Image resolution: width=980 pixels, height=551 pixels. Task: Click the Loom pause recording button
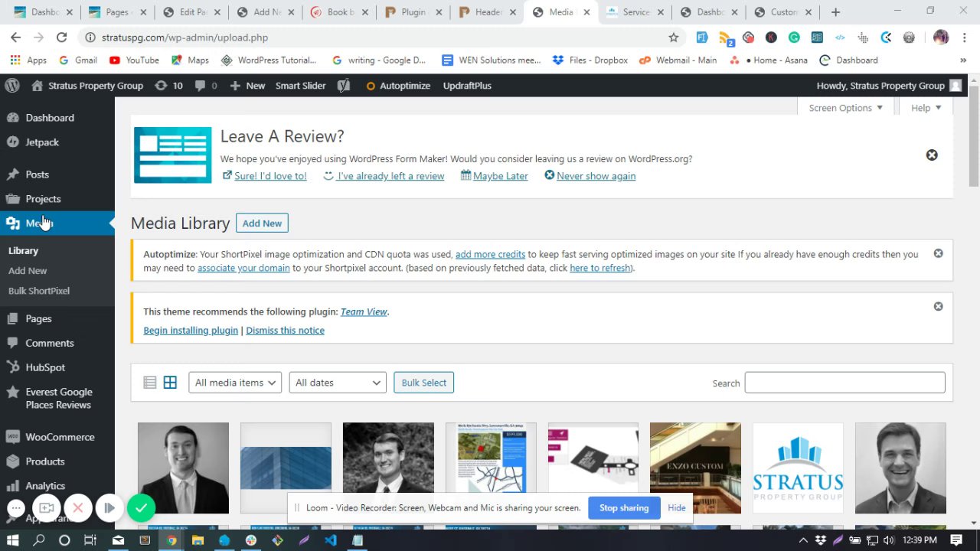(x=109, y=508)
